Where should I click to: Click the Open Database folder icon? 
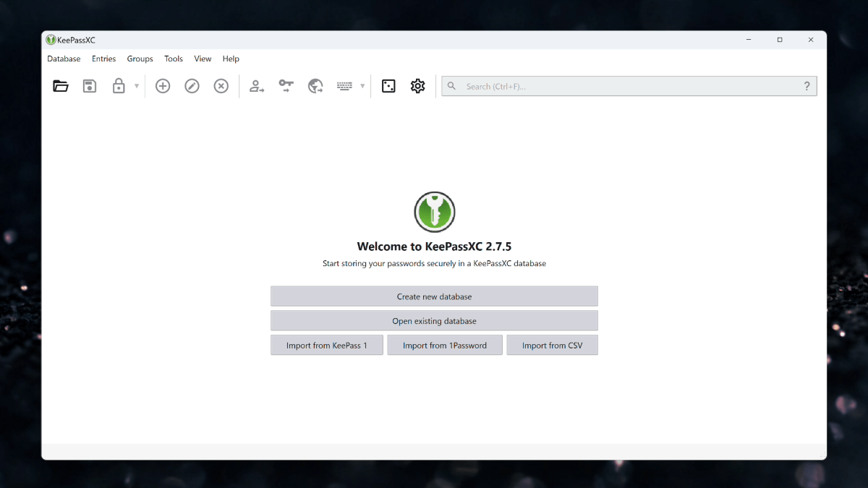pos(61,86)
